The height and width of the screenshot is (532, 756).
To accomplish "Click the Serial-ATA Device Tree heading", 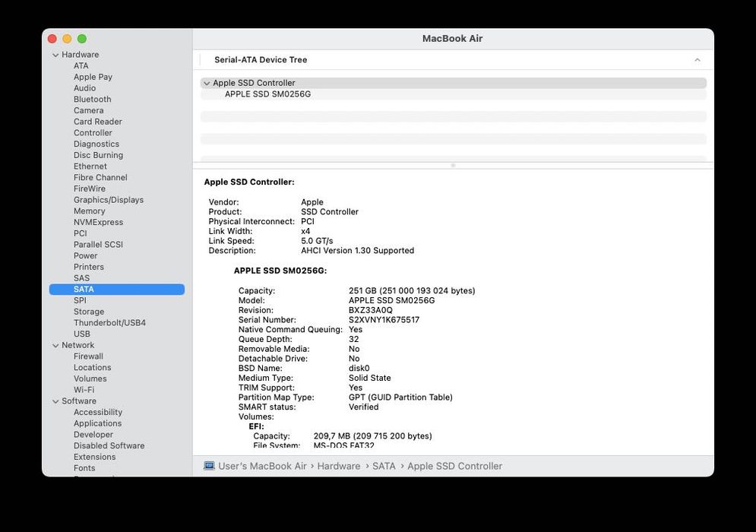I will (x=261, y=60).
